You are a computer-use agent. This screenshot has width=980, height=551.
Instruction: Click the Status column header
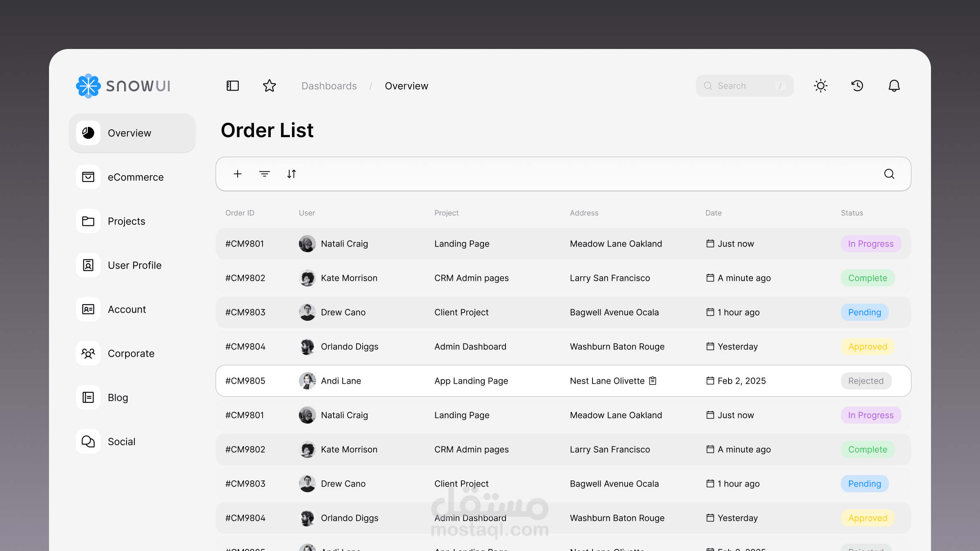click(852, 213)
